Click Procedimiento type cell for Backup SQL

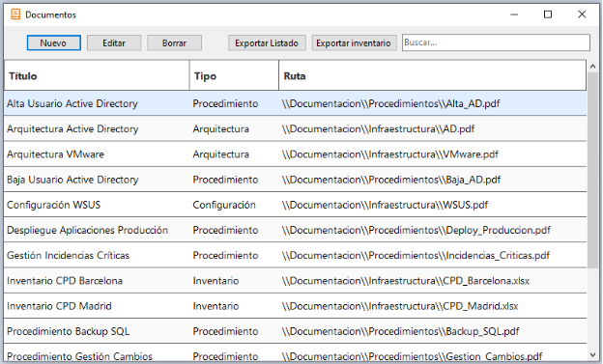point(234,331)
